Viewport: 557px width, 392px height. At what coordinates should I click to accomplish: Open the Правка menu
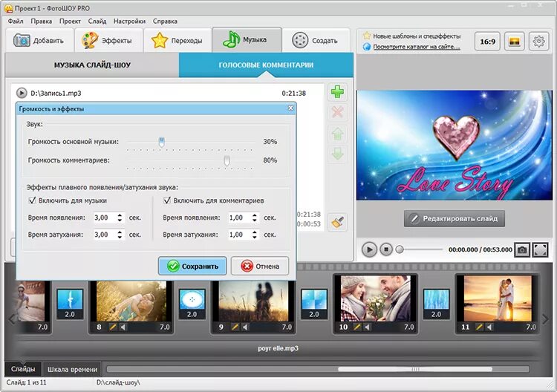click(x=41, y=22)
